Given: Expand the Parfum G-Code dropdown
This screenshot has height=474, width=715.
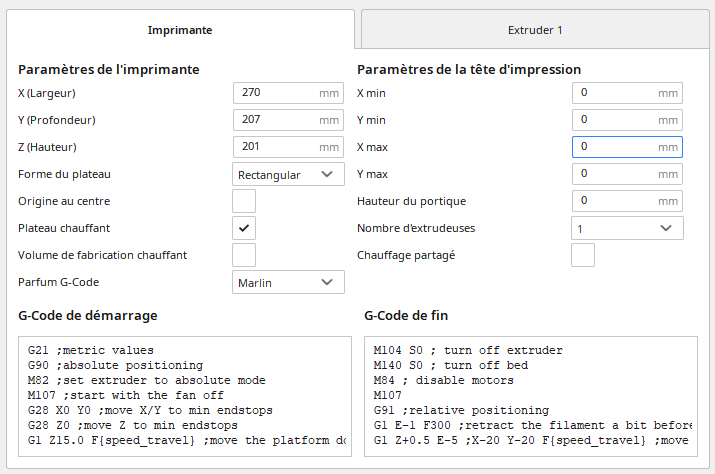Looking at the screenshot, I should [x=288, y=282].
